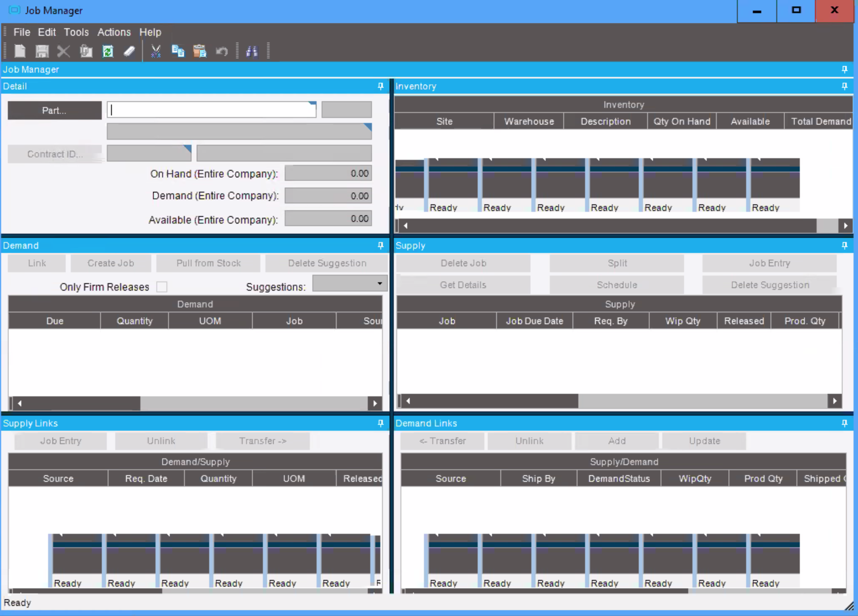Unpin the Inventory panel

(845, 86)
